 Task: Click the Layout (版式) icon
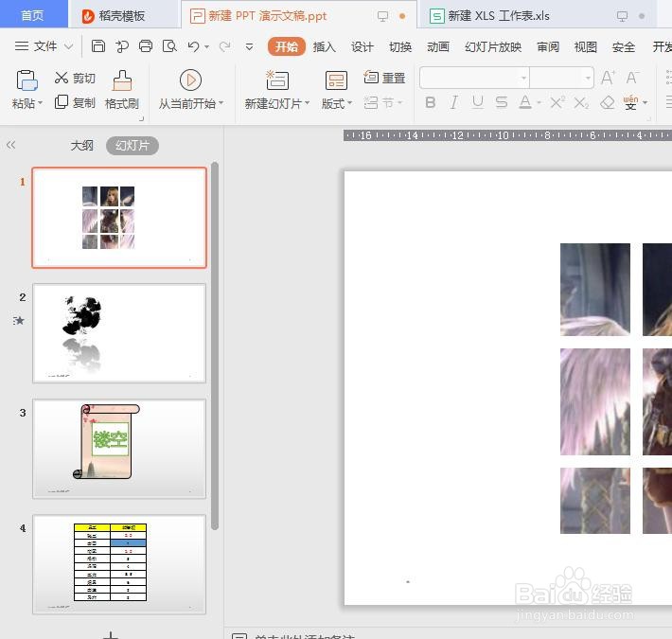pos(336,80)
